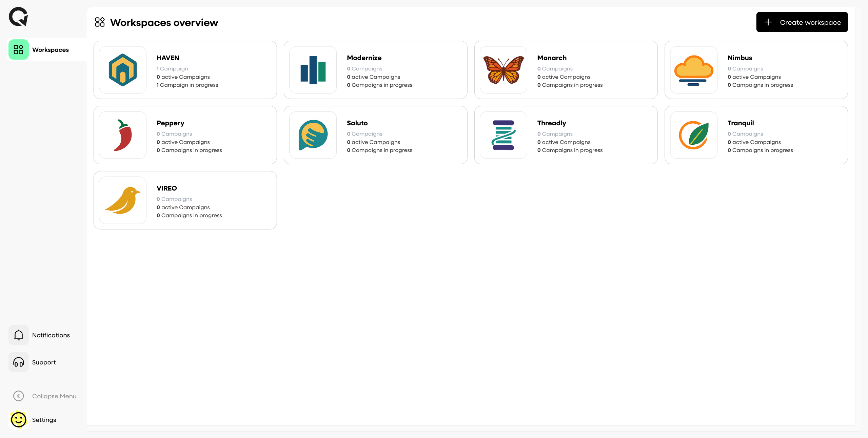868x438 pixels.
Task: Click the Collapse Menu chevron icon
Action: tap(18, 396)
